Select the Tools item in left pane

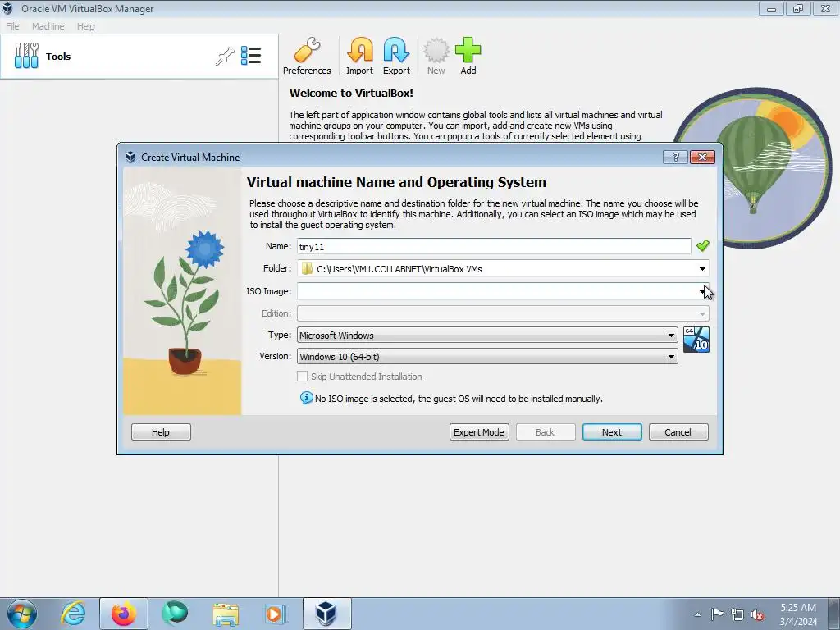point(139,57)
